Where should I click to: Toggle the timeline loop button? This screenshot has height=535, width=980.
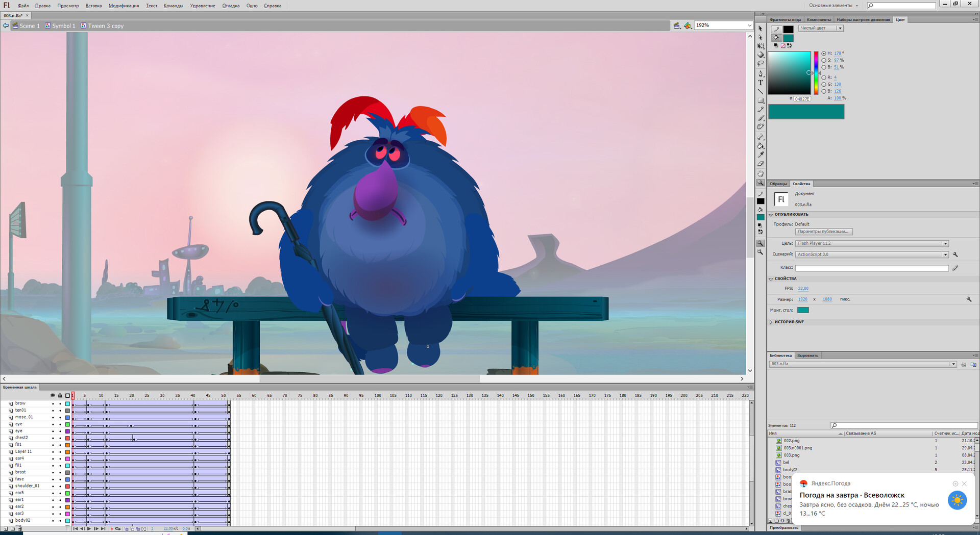(118, 528)
